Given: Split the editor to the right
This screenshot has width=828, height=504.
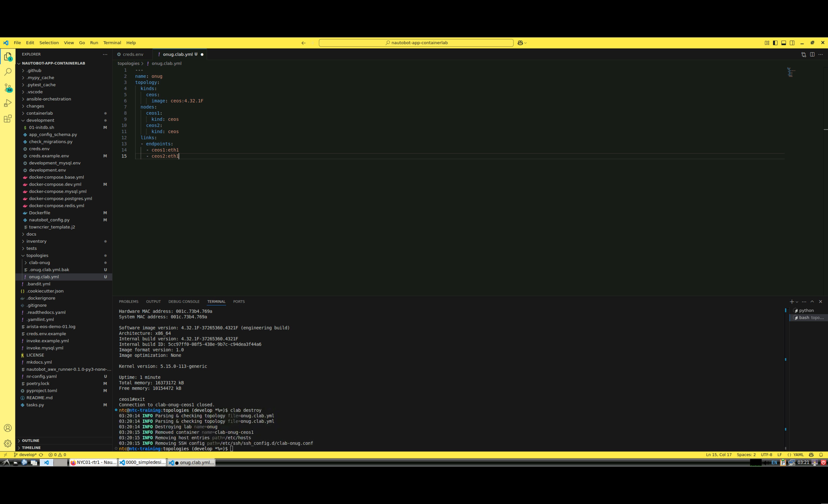Looking at the screenshot, I should click(x=812, y=54).
